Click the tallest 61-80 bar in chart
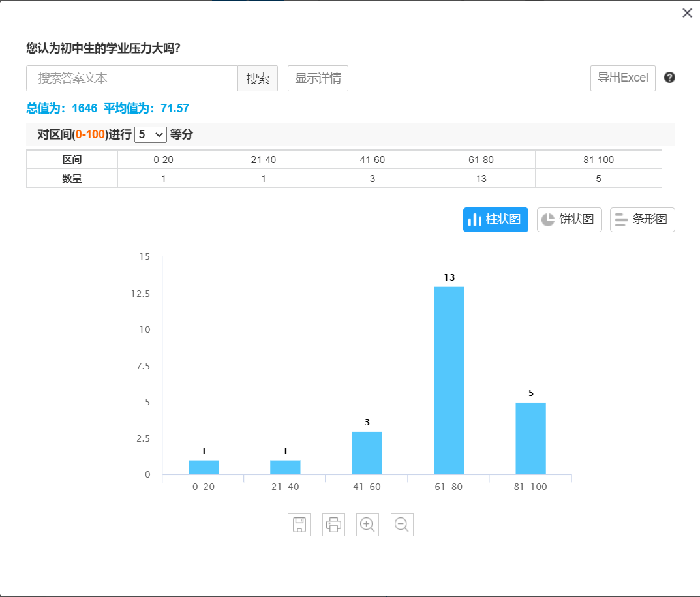 [449, 380]
